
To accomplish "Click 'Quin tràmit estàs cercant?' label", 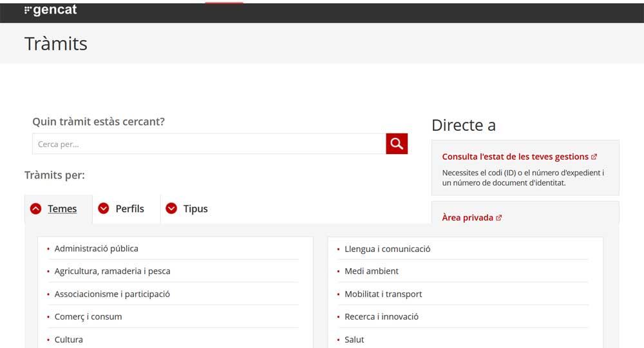I will pyautogui.click(x=99, y=122).
